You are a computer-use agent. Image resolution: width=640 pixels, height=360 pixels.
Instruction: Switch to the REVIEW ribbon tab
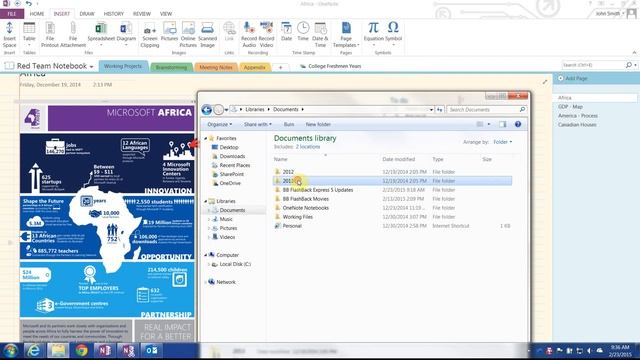142,14
